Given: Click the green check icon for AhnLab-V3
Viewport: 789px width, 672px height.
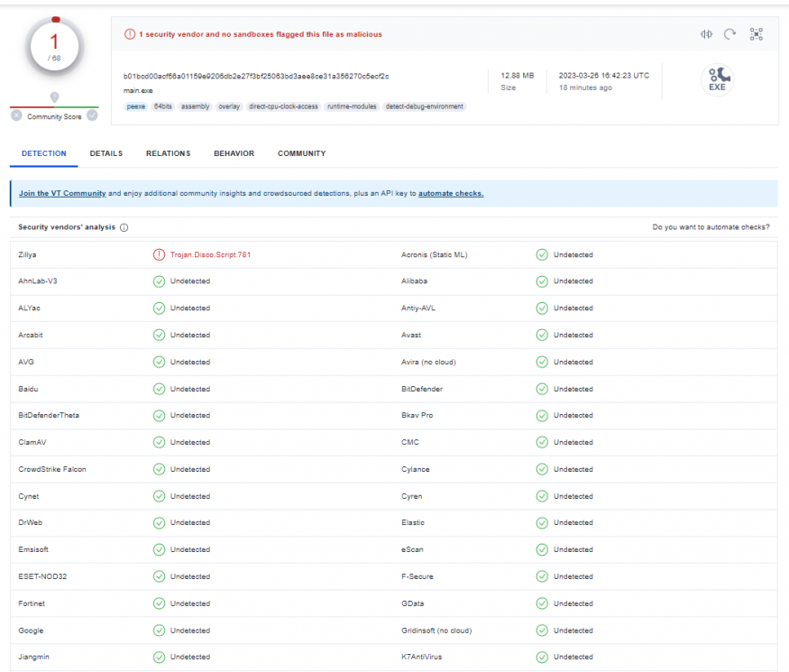Looking at the screenshot, I should 159,281.
